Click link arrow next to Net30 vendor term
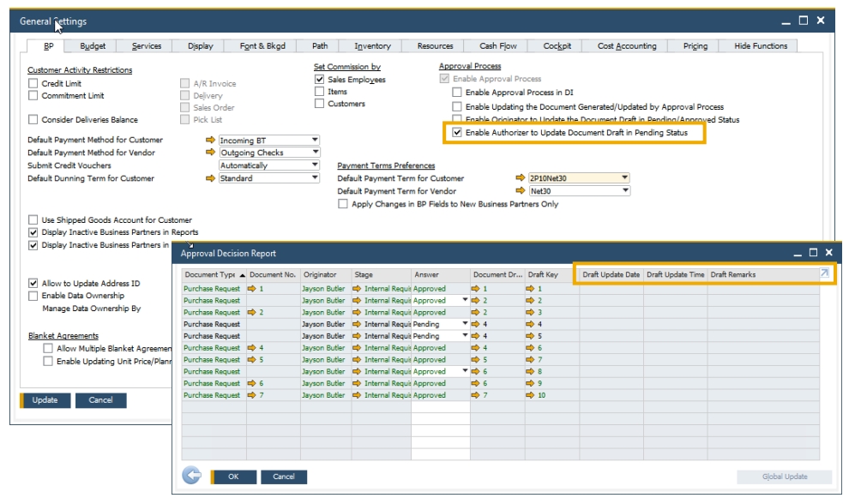Image resolution: width=843 pixels, height=504 pixels. pyautogui.click(x=520, y=191)
